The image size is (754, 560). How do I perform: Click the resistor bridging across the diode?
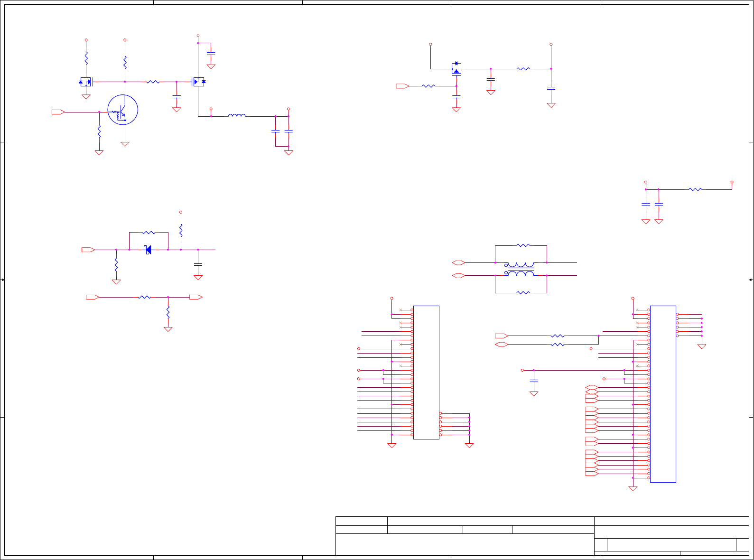point(149,233)
